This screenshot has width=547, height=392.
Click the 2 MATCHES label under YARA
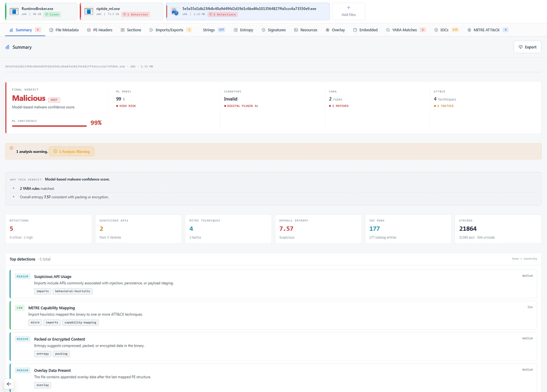(339, 106)
